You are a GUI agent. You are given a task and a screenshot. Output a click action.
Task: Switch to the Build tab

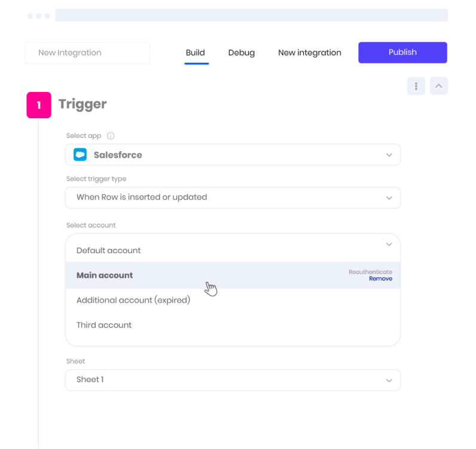[195, 53]
